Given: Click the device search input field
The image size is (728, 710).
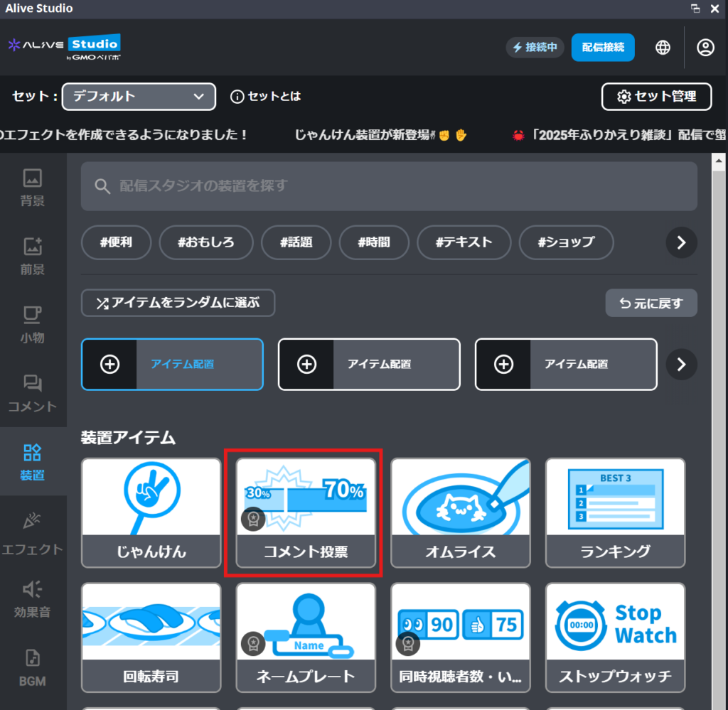Looking at the screenshot, I should coord(389,186).
